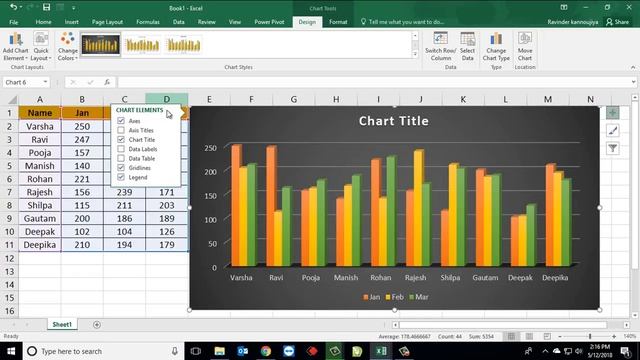Click the zoom in plus button
Viewport: 640px width, 360px height.
614,336
